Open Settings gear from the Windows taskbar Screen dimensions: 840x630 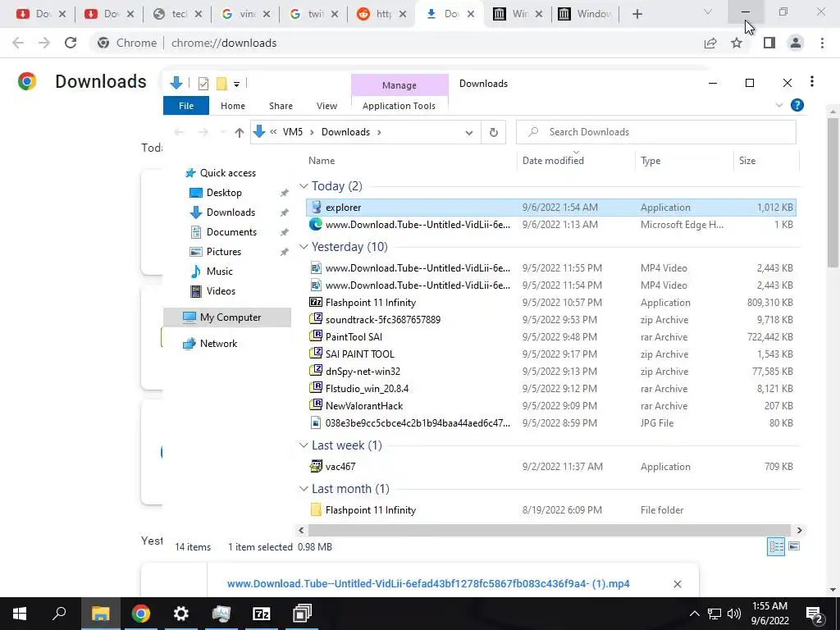(x=181, y=614)
